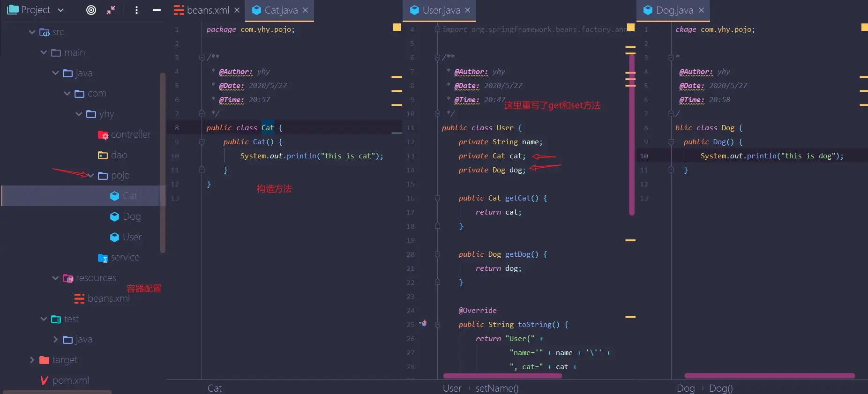This screenshot has height=394, width=868.
Task: Collapse the test folder chevron
Action: 44,319
